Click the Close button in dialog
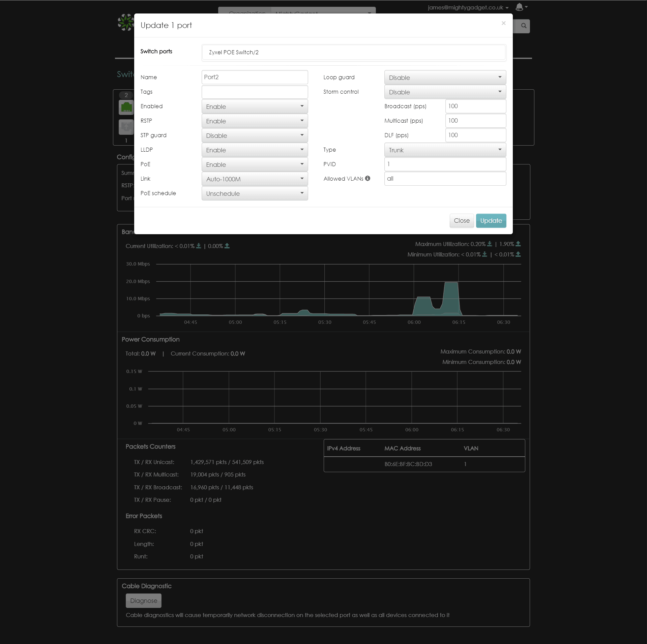Image resolution: width=647 pixels, height=644 pixels. (462, 221)
